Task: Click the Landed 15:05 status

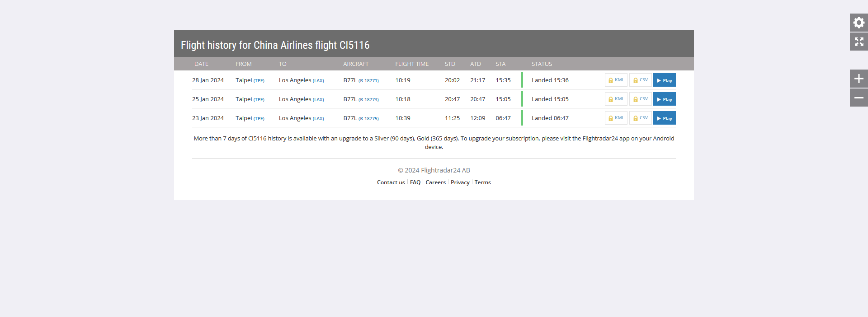Action: tap(550, 99)
